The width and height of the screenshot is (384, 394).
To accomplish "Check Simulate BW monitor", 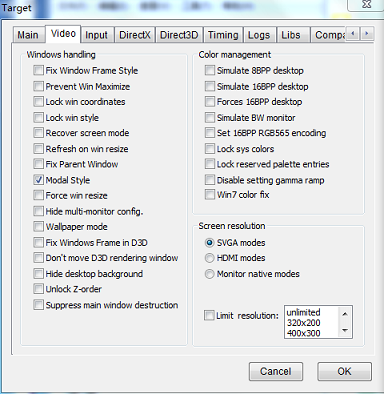I will point(209,117).
